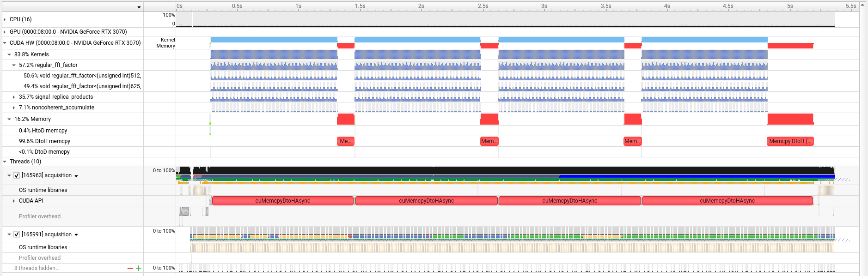Click the 8 threads hidden label
This screenshot has width=868, height=276.
tap(37, 268)
